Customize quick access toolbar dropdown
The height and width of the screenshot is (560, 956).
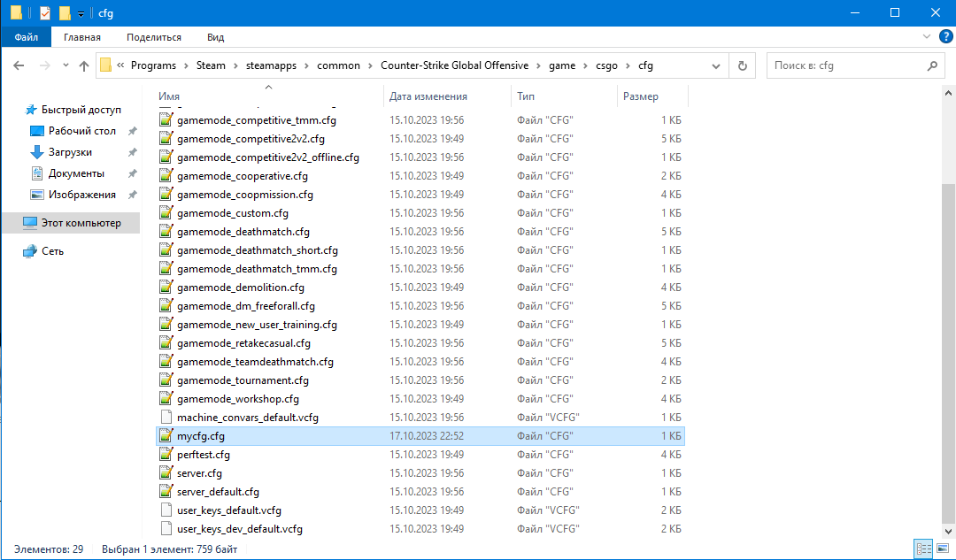[x=81, y=14]
